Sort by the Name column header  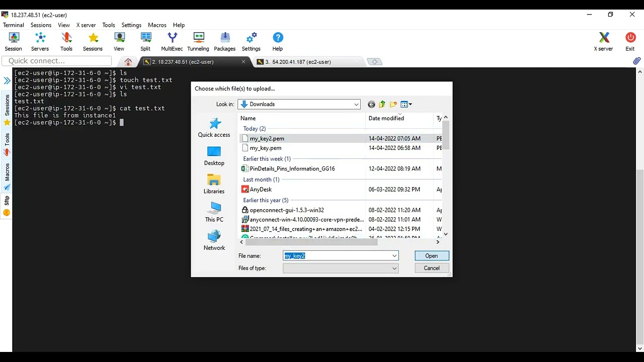[x=302, y=119]
